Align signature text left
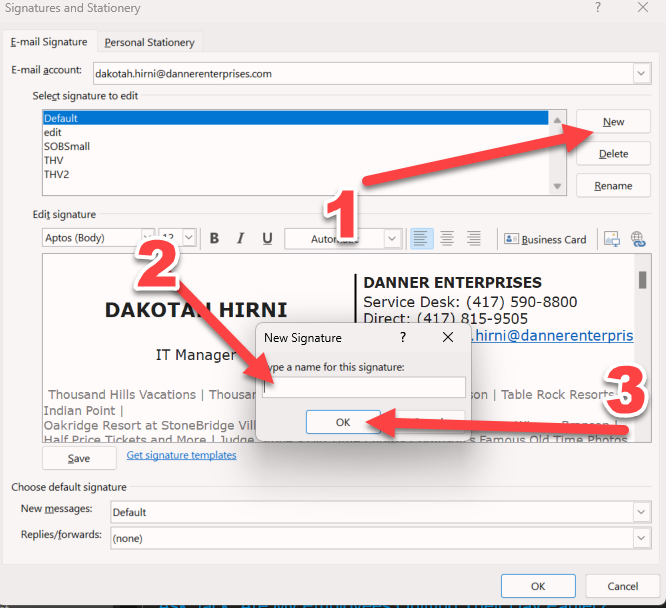This screenshot has height=608, width=666. pyautogui.click(x=420, y=239)
